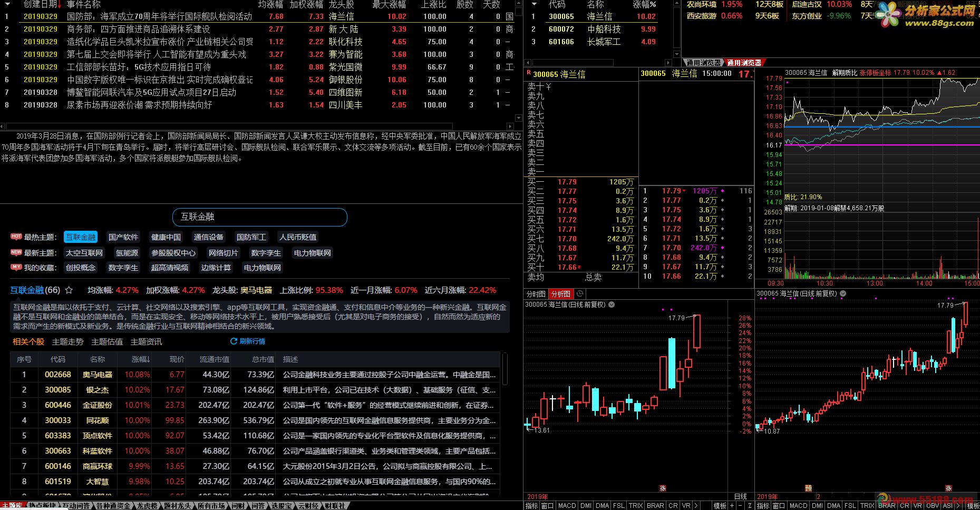Open the 顶点软件 stock row
Screen dimensions: 980x510
[x=255, y=436]
